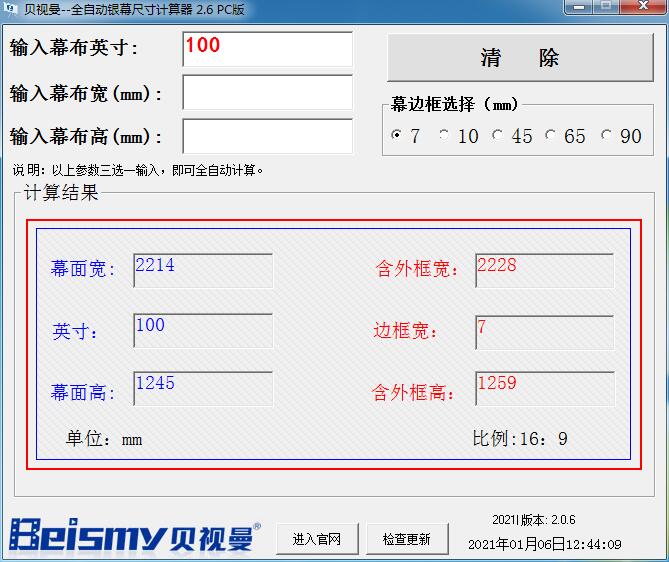Click the 边框宽 result field showing 7
Screen dimensions: 669x562
(545, 333)
